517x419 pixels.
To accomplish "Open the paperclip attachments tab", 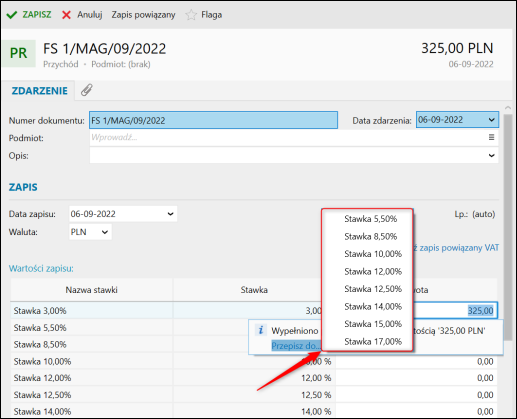I will pyautogui.click(x=87, y=90).
